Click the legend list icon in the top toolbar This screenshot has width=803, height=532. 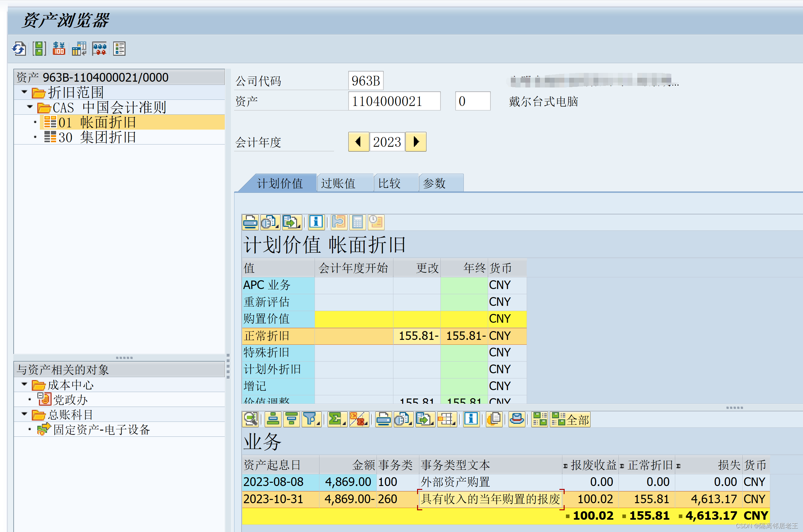tap(119, 49)
